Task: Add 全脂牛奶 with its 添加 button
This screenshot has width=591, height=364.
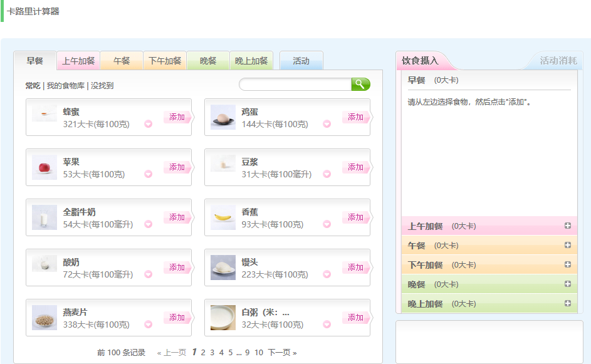Action: pyautogui.click(x=177, y=217)
